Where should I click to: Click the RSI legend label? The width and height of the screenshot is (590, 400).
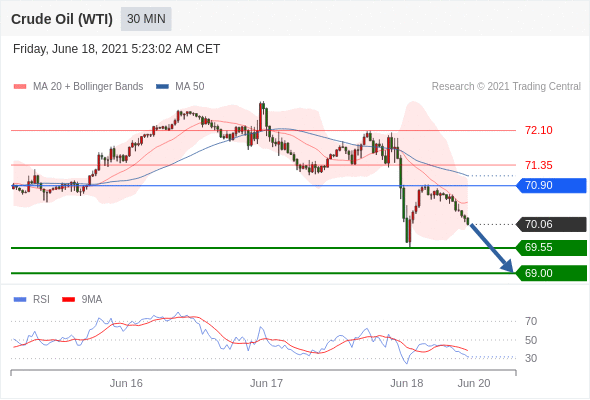pyautogui.click(x=41, y=300)
